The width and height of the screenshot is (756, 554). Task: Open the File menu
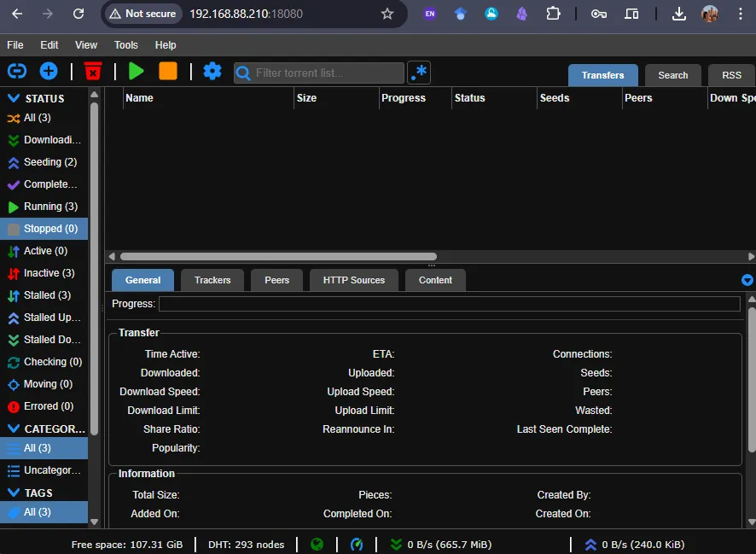tap(15, 45)
